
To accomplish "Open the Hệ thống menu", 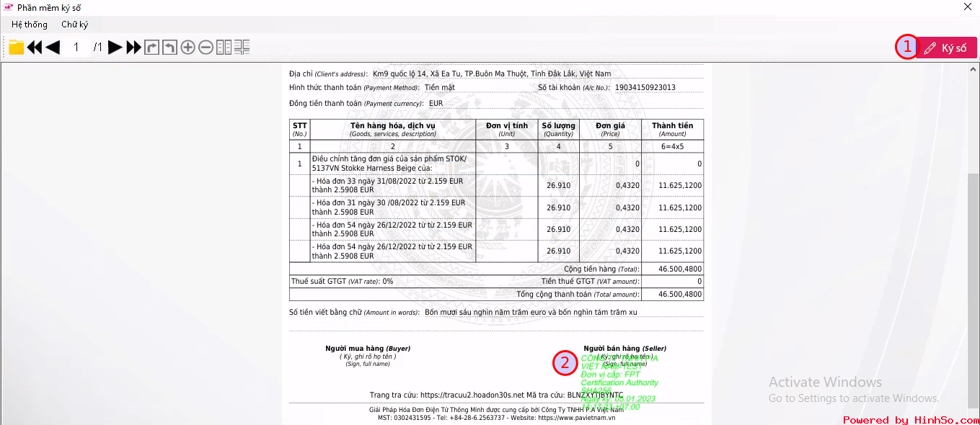I will 30,24.
